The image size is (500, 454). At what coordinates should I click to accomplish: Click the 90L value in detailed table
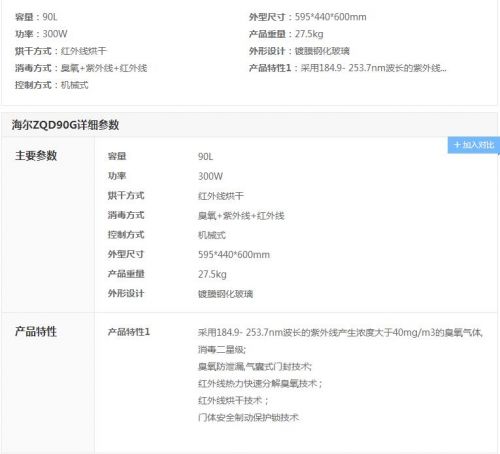pos(205,157)
